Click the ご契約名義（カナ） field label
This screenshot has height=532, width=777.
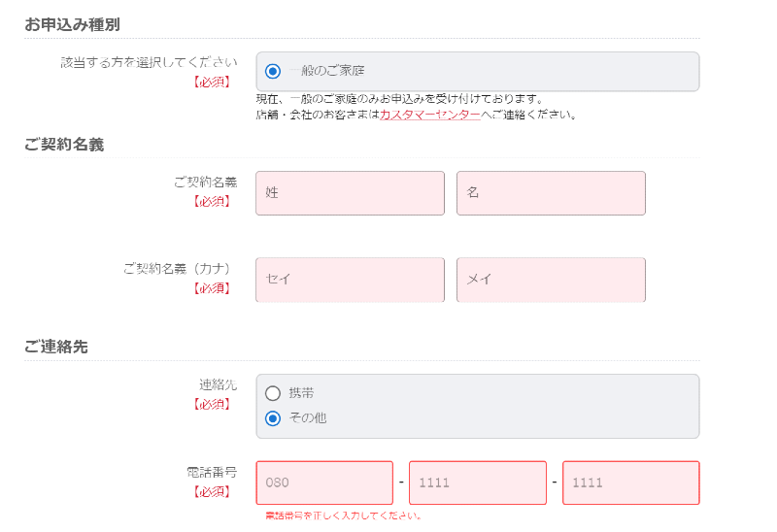pos(181,269)
